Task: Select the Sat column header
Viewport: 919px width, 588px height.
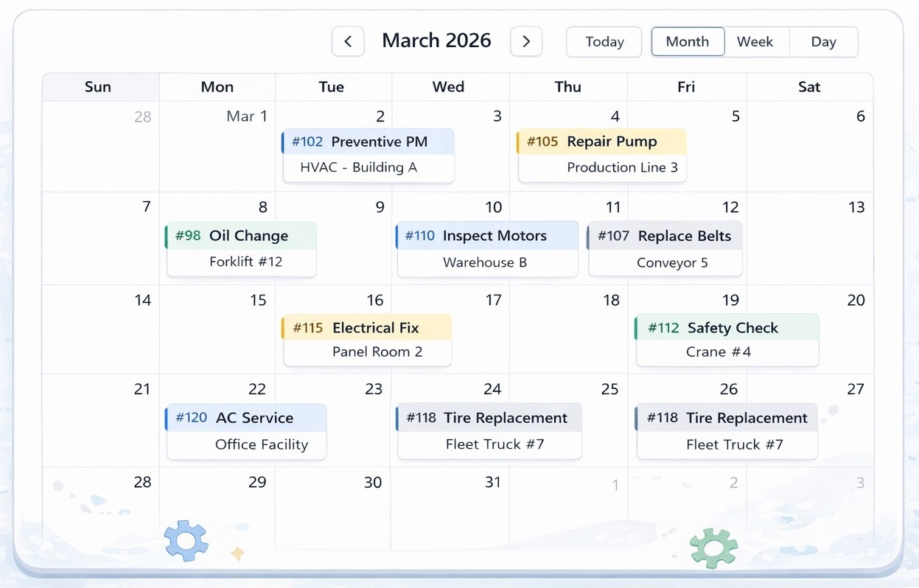Action: pyautogui.click(x=809, y=87)
